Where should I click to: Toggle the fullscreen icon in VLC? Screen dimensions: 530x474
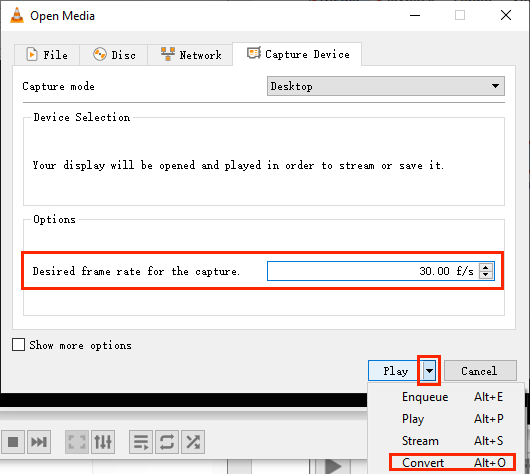77,442
